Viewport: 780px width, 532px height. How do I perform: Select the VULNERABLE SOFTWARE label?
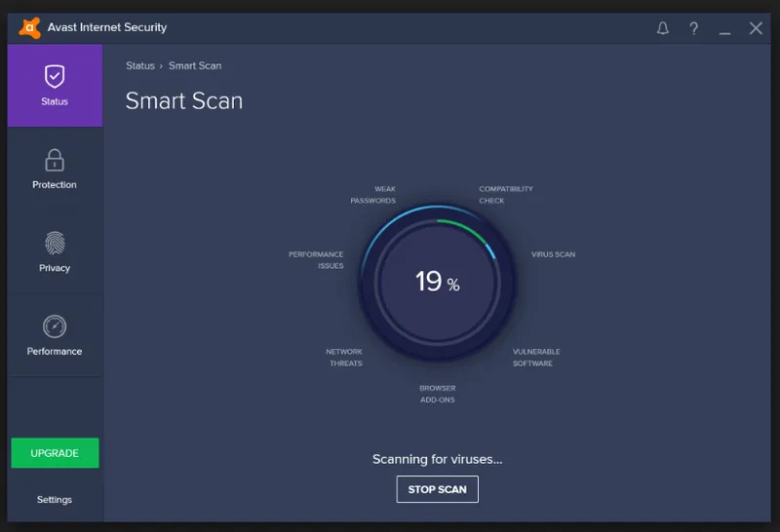[536, 357]
